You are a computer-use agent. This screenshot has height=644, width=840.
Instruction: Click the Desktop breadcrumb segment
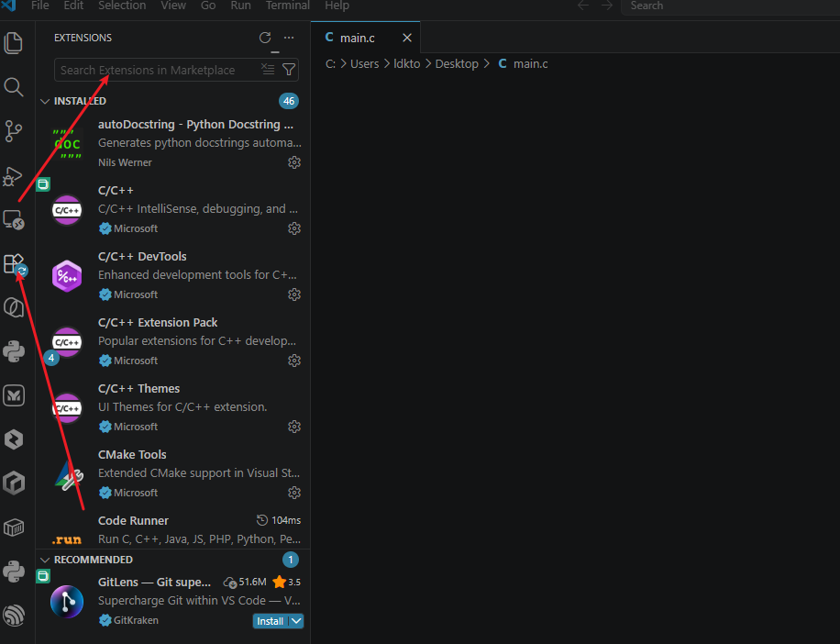(457, 63)
